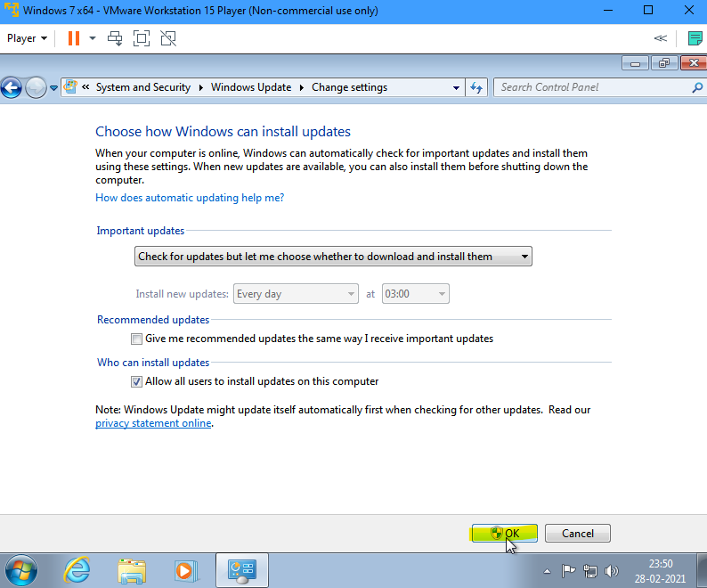Minimize the Control Panel guest window
This screenshot has height=588, width=707.
[x=635, y=63]
